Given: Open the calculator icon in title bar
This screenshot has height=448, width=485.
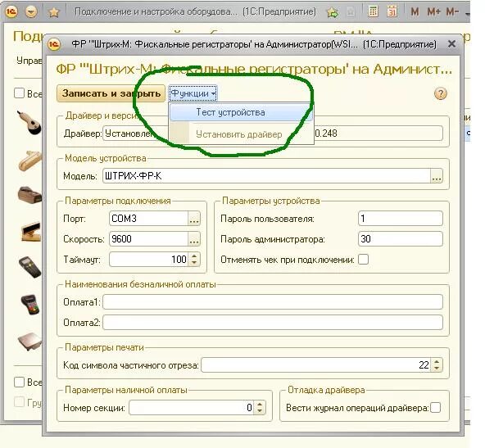Looking at the screenshot, I should click(374, 11).
